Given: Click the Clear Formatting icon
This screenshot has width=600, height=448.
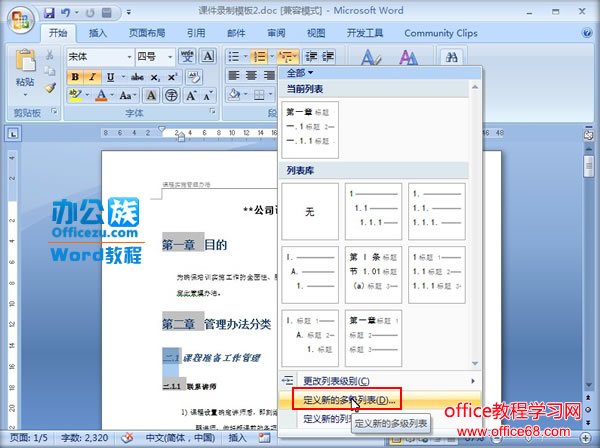Looking at the screenshot, I should click(194, 77).
